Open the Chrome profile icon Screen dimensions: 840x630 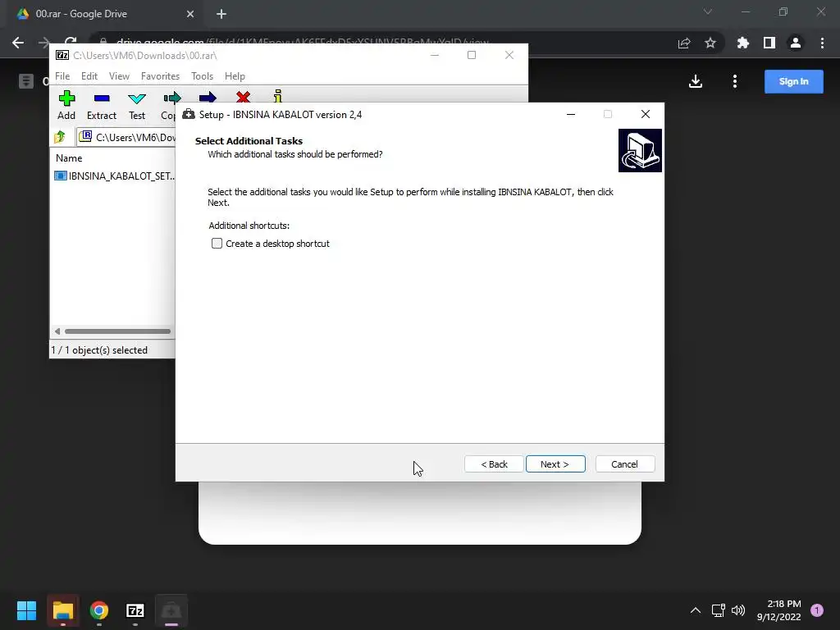[x=796, y=43]
